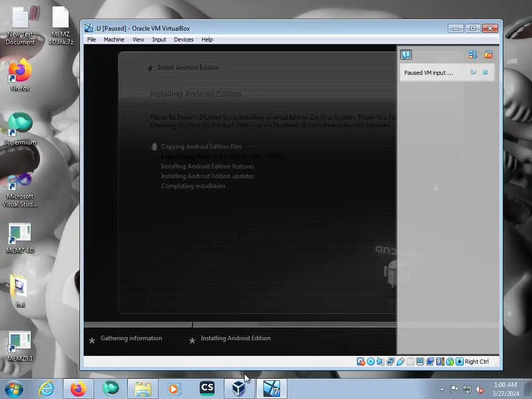
Task: Click the VirtualBox Manager taskbar button
Action: tap(239, 389)
